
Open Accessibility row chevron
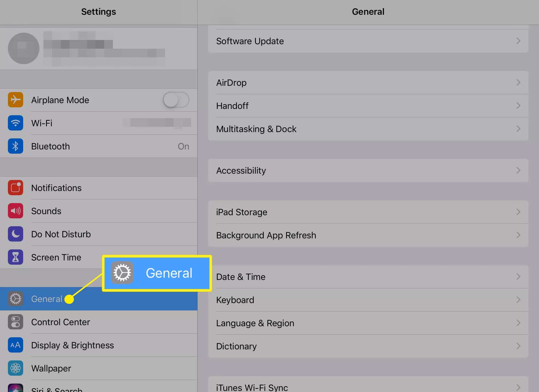click(x=518, y=170)
